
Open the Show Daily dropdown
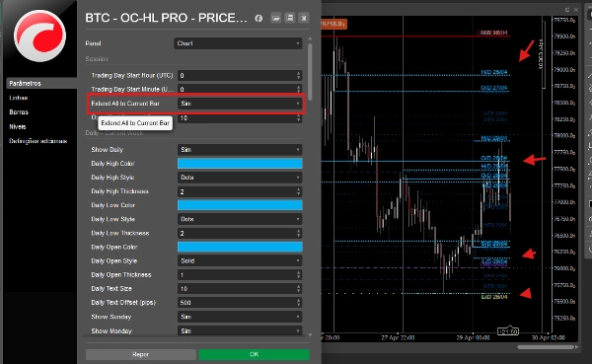pyautogui.click(x=240, y=150)
